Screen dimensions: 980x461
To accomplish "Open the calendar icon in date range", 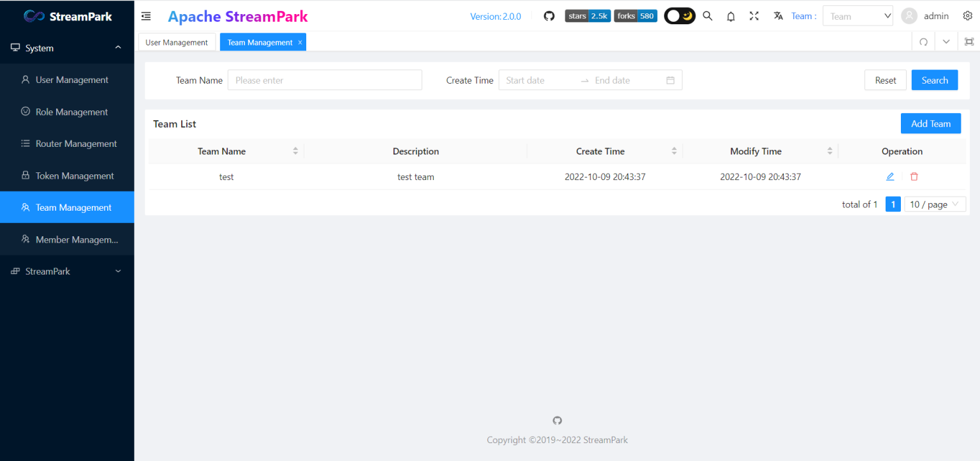I will click(671, 80).
